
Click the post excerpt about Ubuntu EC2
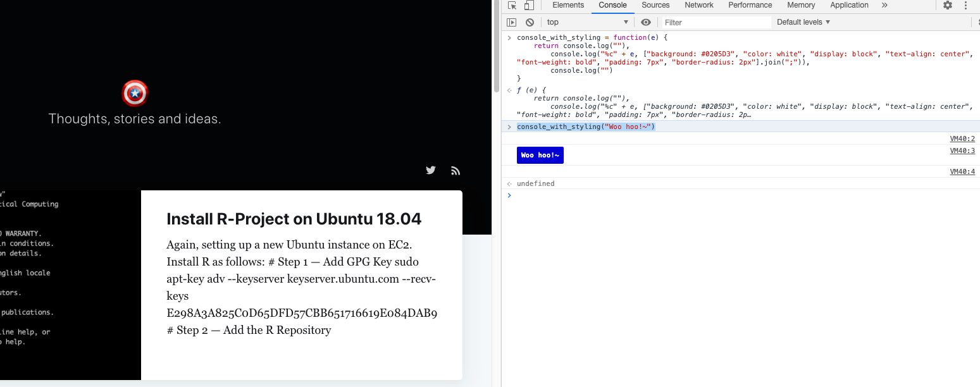(302, 287)
